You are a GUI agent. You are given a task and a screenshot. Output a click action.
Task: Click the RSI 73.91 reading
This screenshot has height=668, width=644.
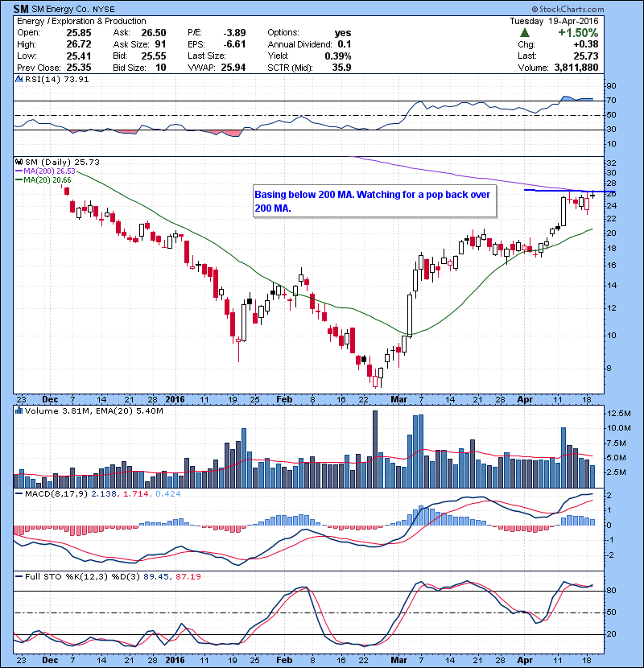(x=75, y=79)
